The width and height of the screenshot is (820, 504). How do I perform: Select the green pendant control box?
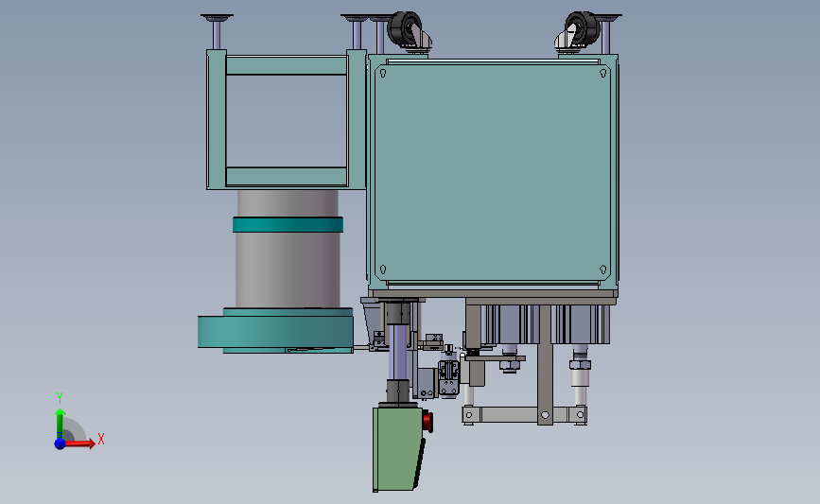click(398, 449)
